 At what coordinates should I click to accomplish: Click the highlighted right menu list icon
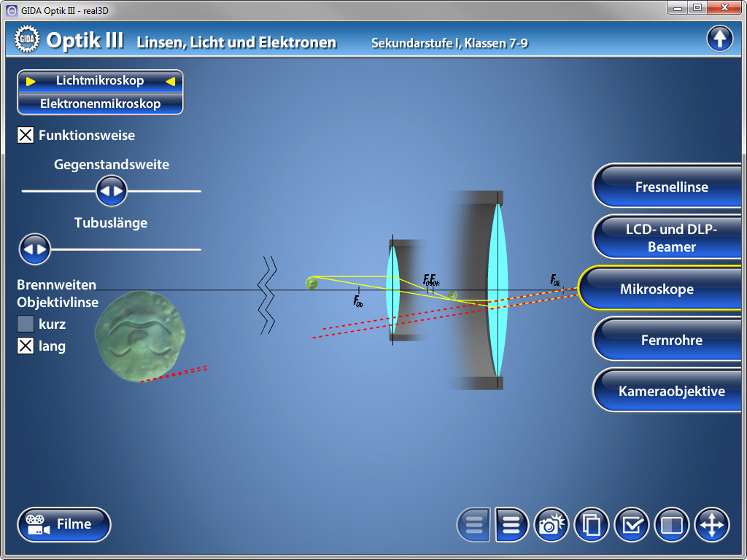pos(511,524)
